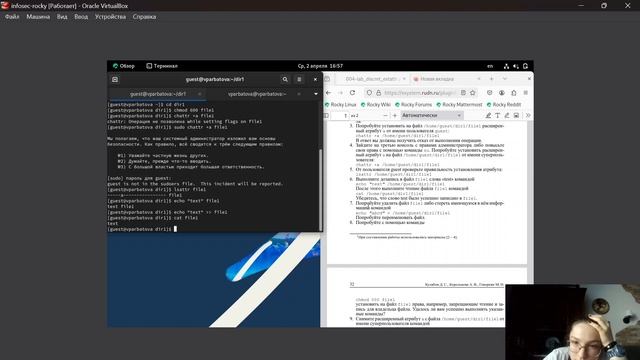Click the Терминал app menu in top bar

(x=162, y=66)
